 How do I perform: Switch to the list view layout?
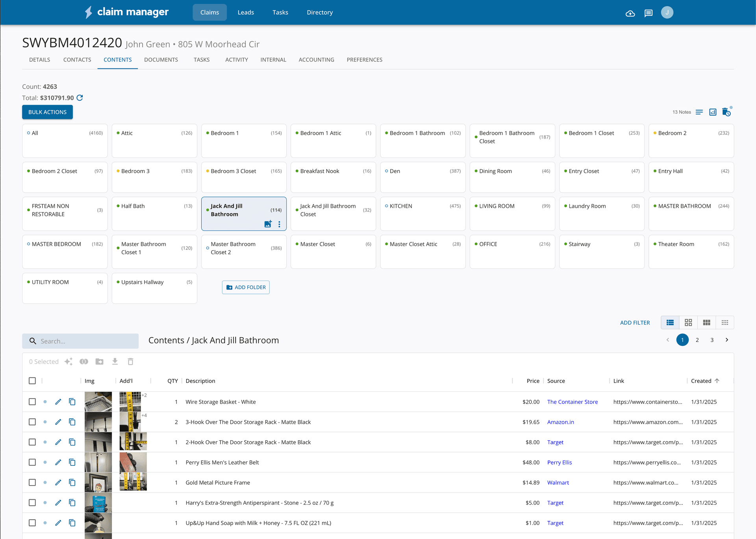click(670, 323)
